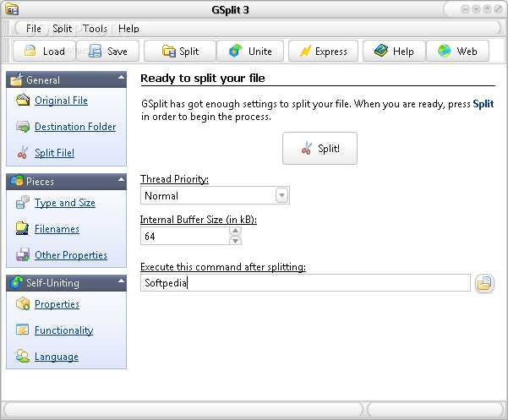Image resolution: width=508 pixels, height=420 pixels.
Task: Click the Load toolbar button
Action: click(x=44, y=51)
